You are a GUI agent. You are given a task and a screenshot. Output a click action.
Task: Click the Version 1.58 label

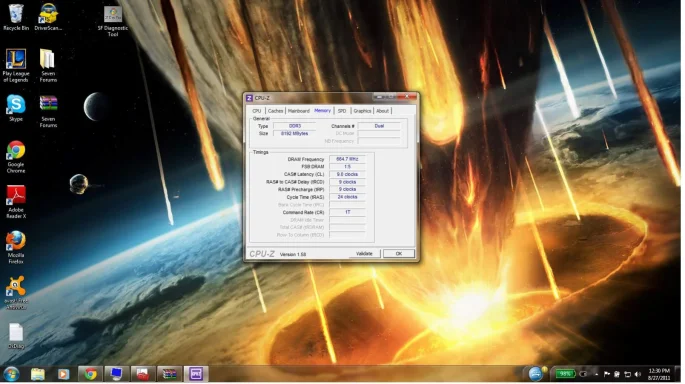coord(292,254)
